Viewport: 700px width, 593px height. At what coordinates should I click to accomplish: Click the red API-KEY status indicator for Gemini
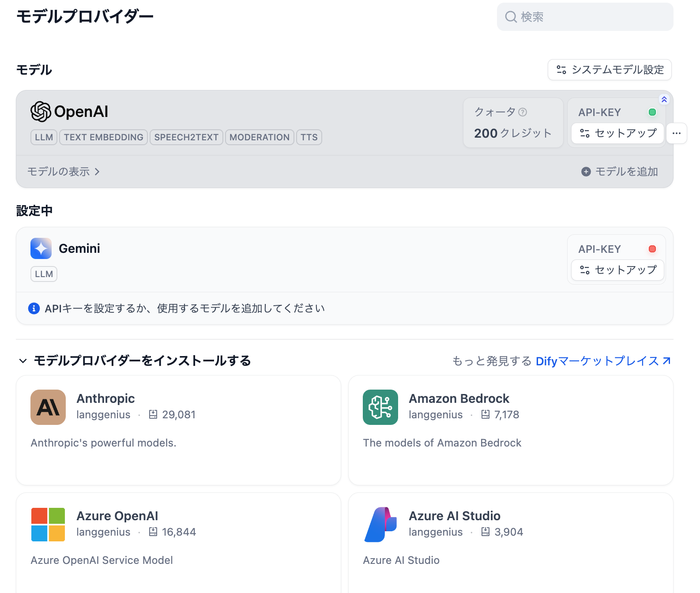click(652, 249)
